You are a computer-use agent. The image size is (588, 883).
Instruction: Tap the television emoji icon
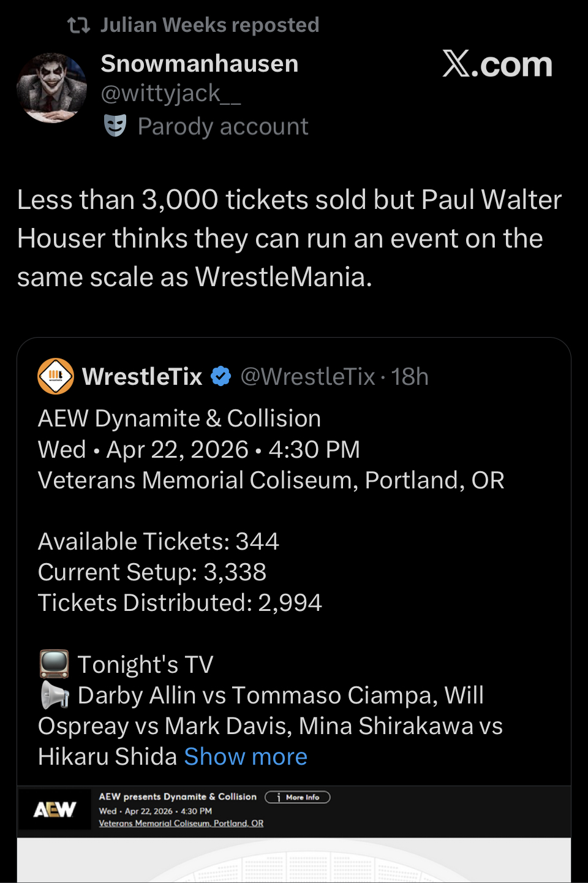[54, 664]
